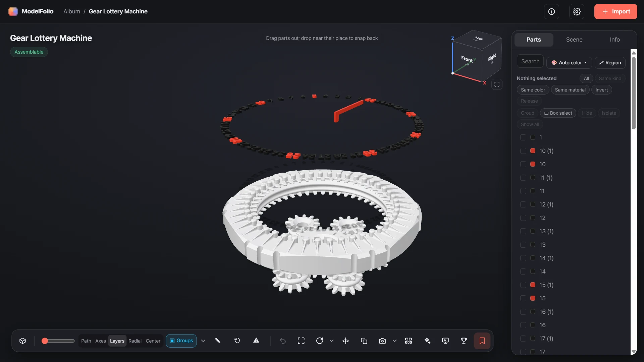Open the Auto color dropdown
Screen dimensions: 644x362
(x=569, y=63)
